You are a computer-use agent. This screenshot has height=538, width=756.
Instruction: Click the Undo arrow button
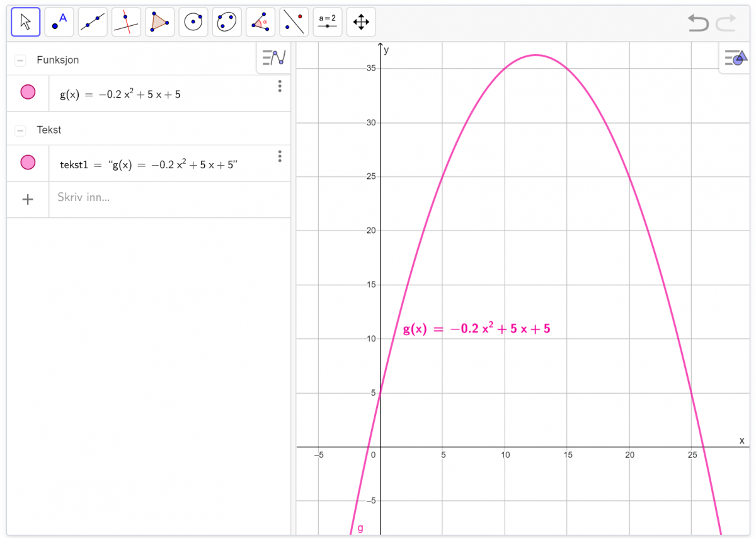[697, 24]
